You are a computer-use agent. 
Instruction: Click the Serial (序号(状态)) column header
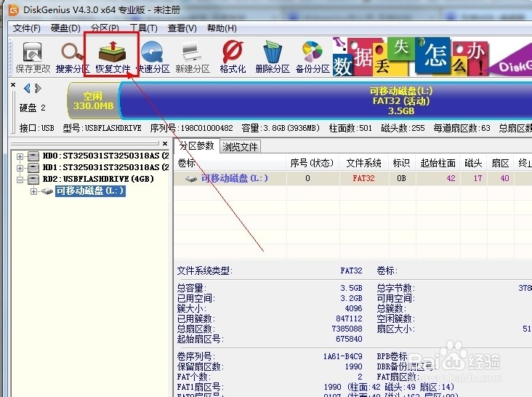pos(313,163)
